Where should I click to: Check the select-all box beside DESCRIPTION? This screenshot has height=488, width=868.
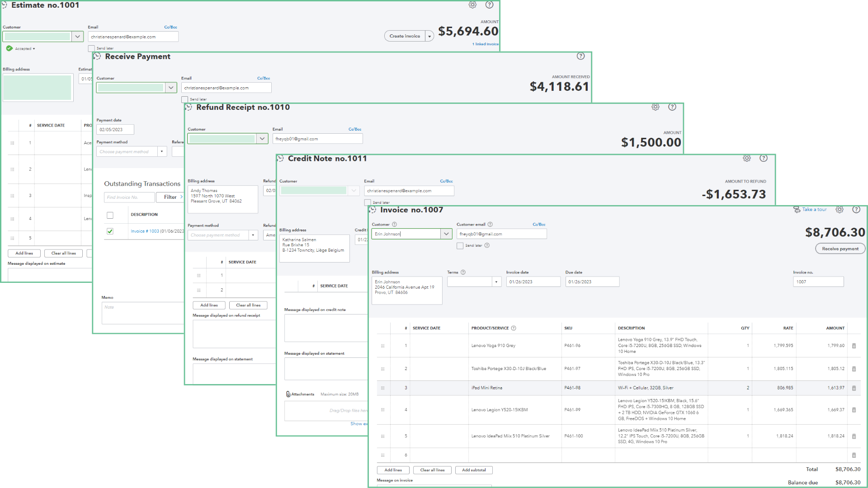coord(110,215)
